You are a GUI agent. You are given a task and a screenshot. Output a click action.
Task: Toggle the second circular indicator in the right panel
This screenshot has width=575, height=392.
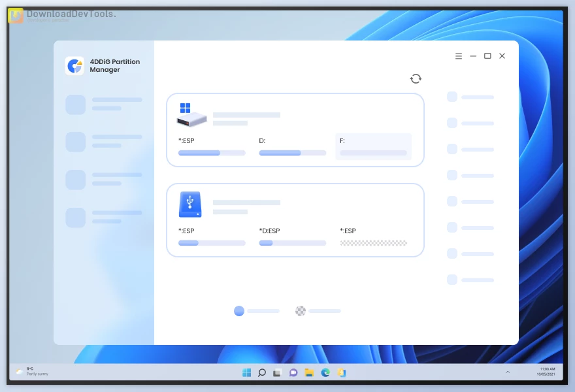452,123
